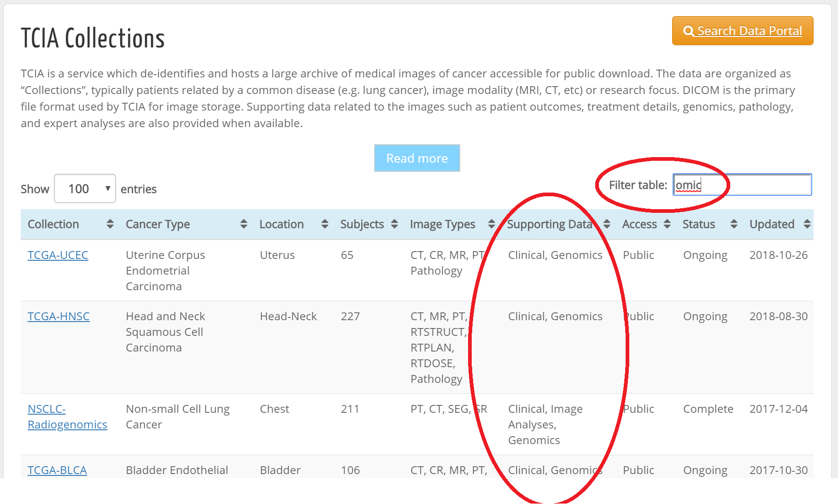Click the magnifier icon in Search Data Portal

click(689, 31)
